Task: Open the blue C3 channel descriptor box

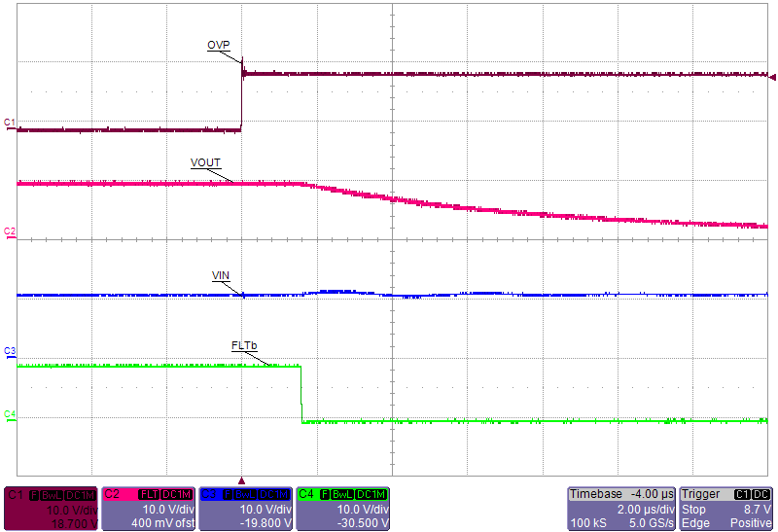Action: [245, 509]
